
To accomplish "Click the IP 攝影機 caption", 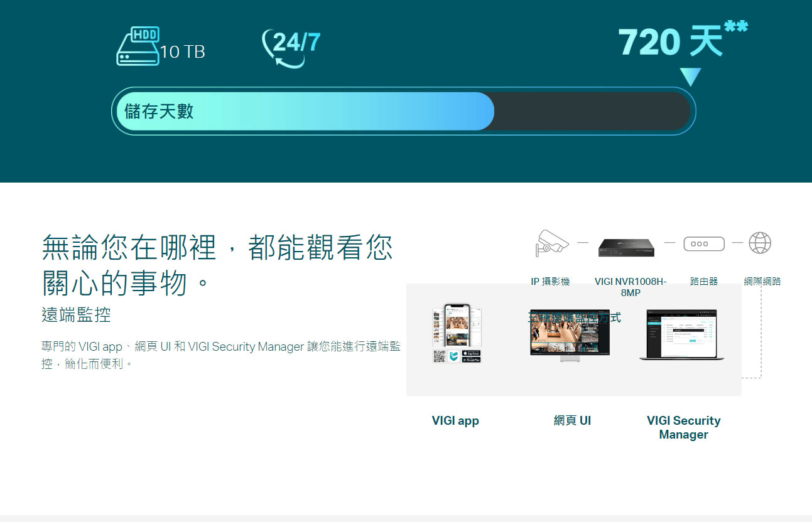I will click(x=551, y=282).
